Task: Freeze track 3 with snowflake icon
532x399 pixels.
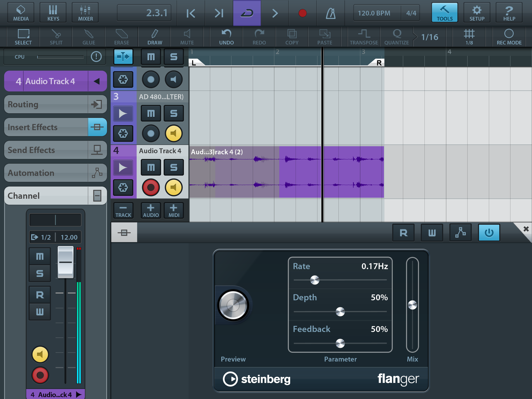Action: click(x=123, y=134)
